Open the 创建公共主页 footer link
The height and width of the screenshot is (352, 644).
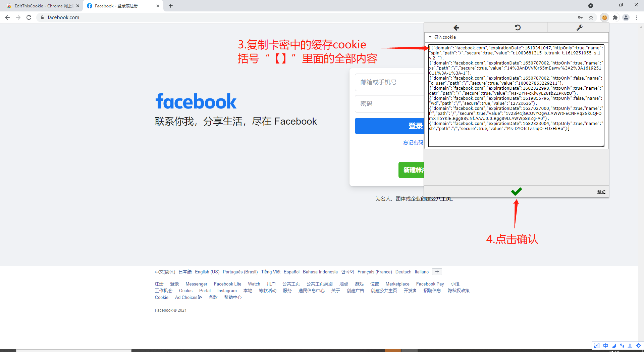pyautogui.click(x=384, y=291)
